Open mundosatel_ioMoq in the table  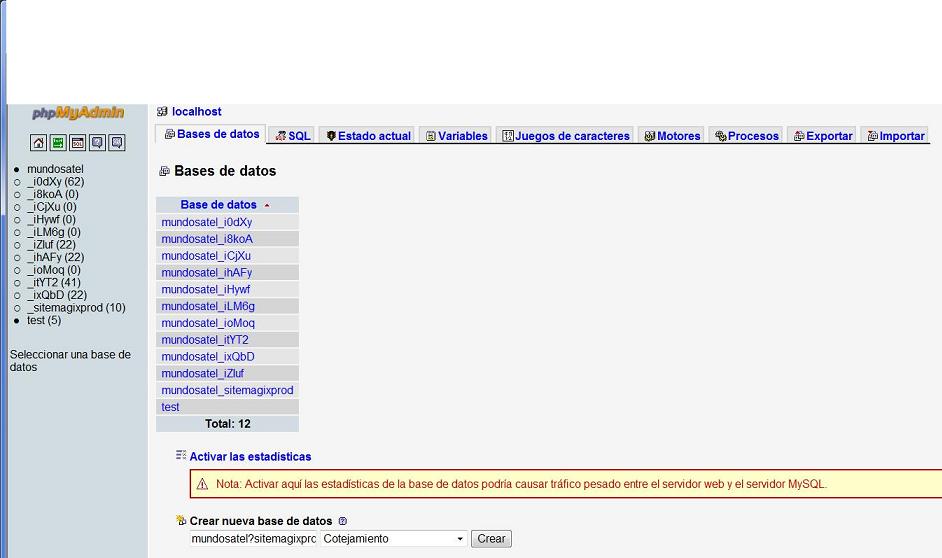208,323
